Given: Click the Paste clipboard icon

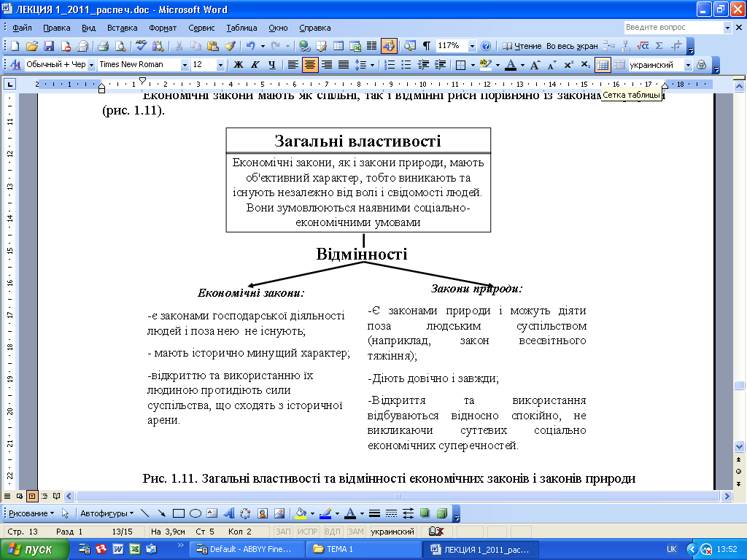Looking at the screenshot, I should point(213,46).
